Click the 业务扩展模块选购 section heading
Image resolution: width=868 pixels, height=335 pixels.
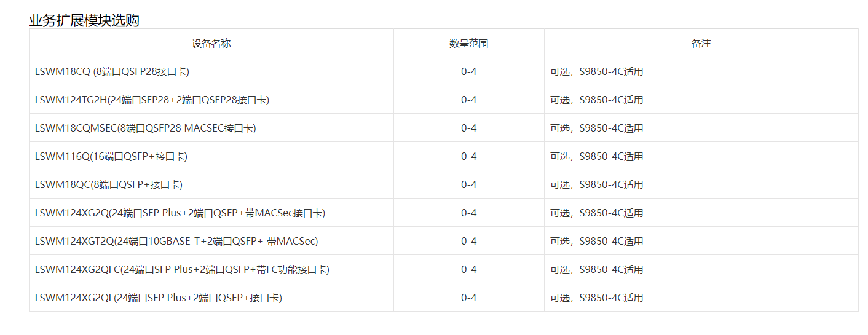[x=84, y=20]
